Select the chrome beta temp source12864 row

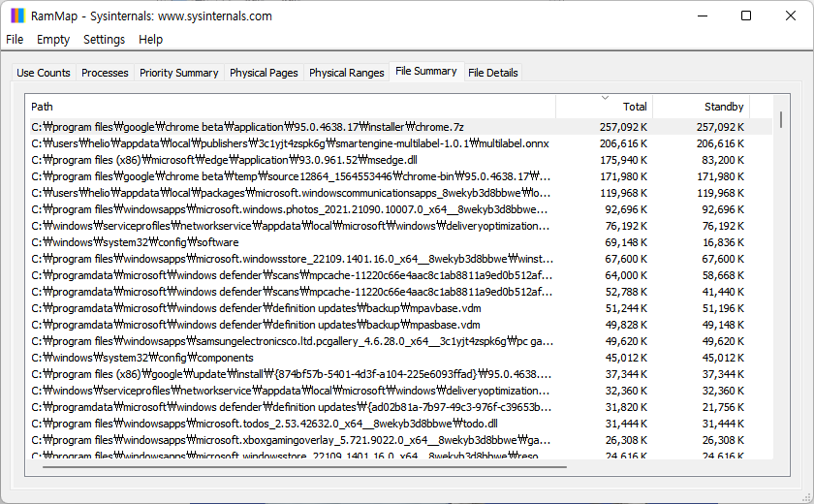pos(401,176)
